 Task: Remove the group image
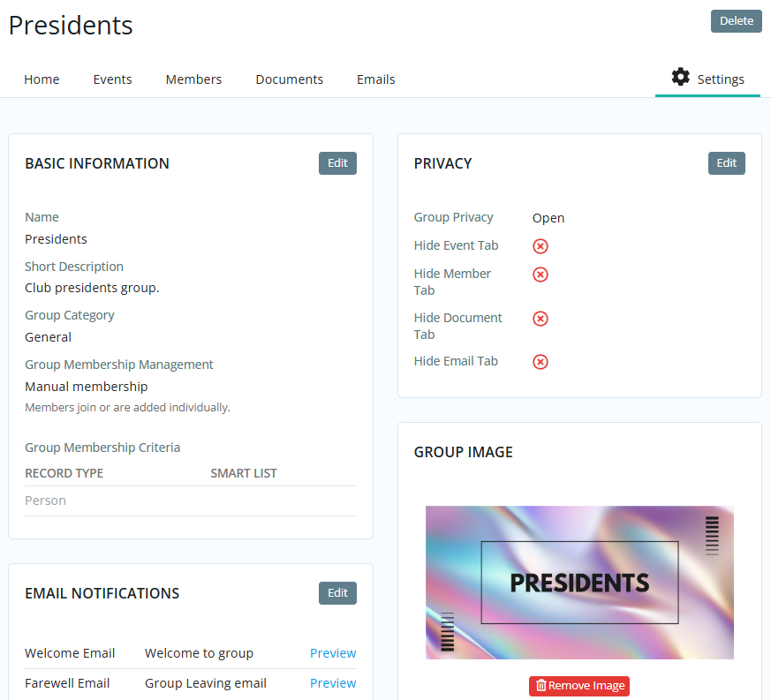[579, 686]
